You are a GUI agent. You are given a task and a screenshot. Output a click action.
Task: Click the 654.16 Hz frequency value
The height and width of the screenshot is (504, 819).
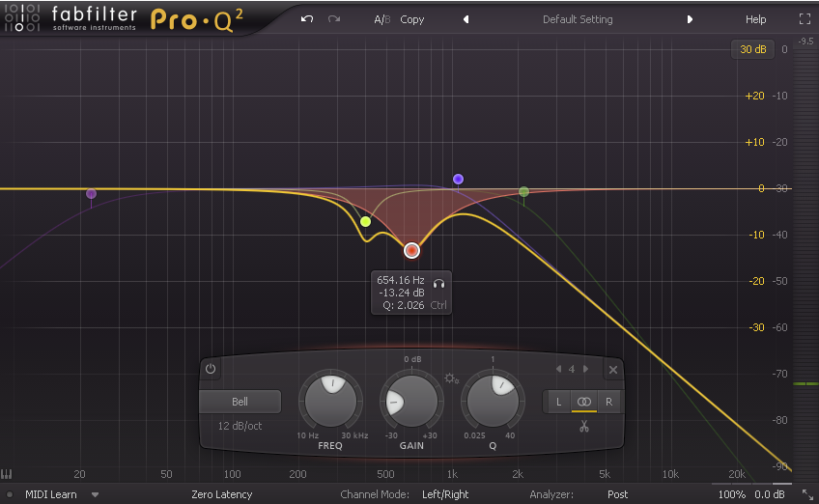click(x=401, y=280)
